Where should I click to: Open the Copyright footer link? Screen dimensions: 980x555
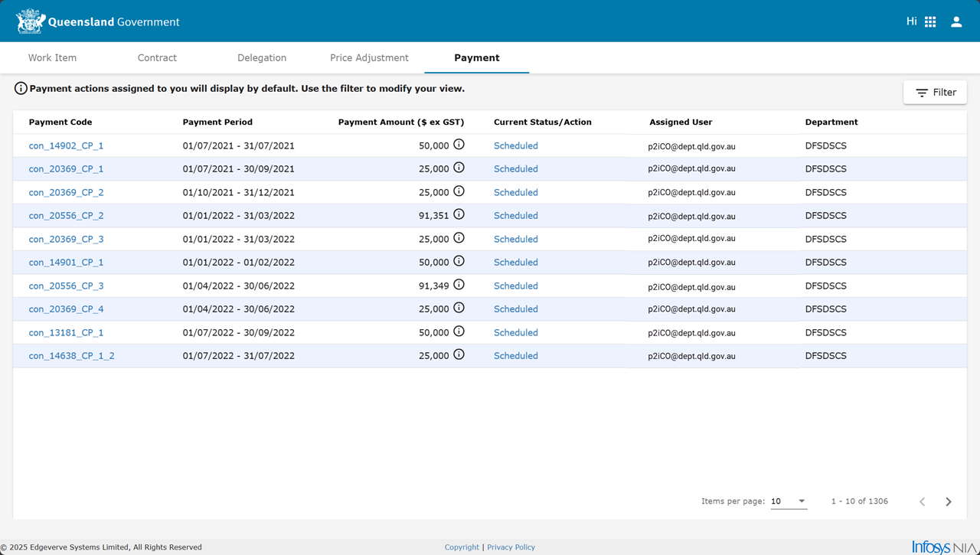coord(462,547)
